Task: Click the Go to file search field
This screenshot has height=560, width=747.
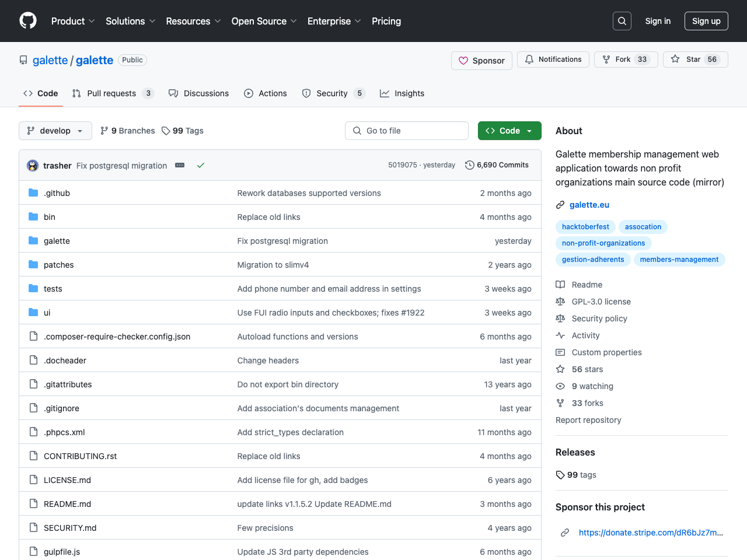Action: (407, 131)
